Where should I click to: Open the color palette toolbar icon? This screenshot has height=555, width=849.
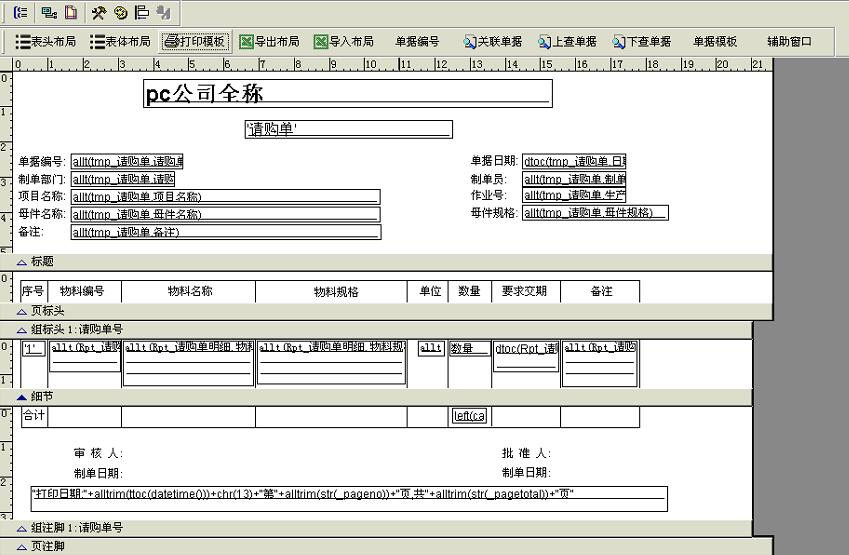click(x=120, y=13)
